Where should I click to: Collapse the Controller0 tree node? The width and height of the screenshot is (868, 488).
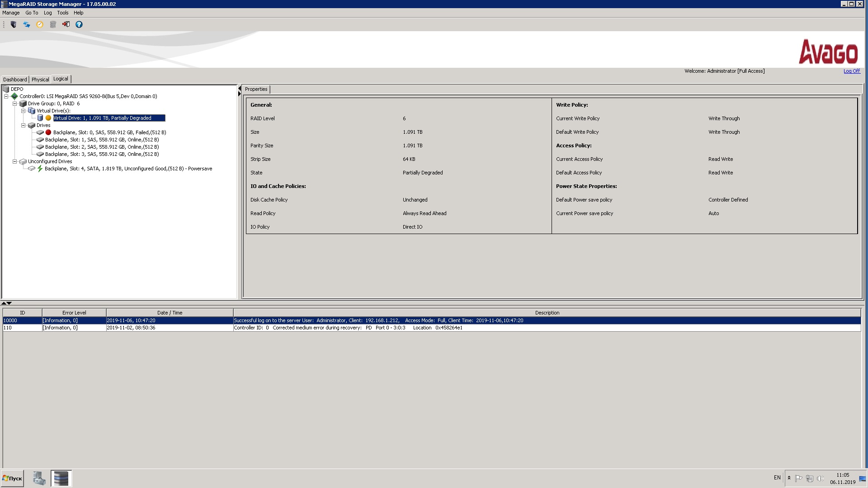coord(6,96)
